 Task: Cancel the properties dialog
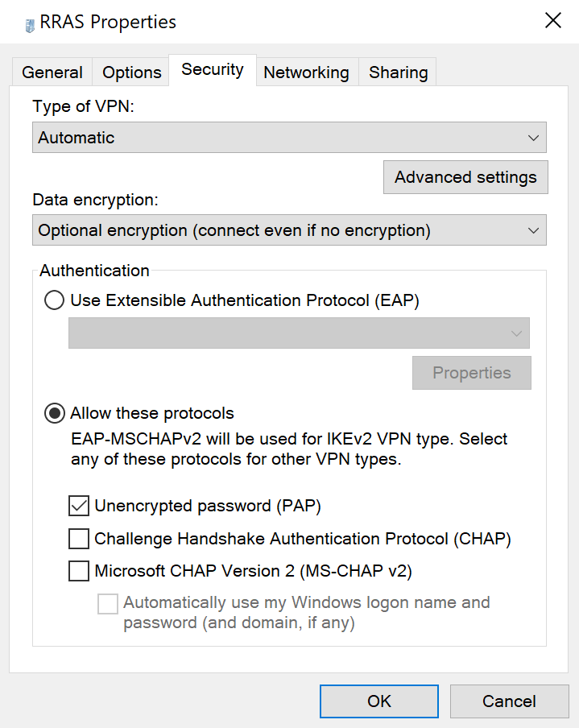click(509, 701)
